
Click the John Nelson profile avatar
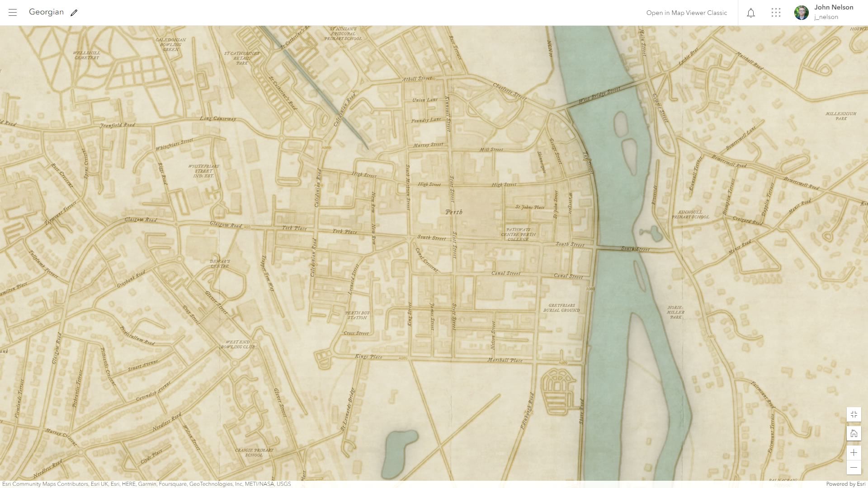(x=801, y=13)
